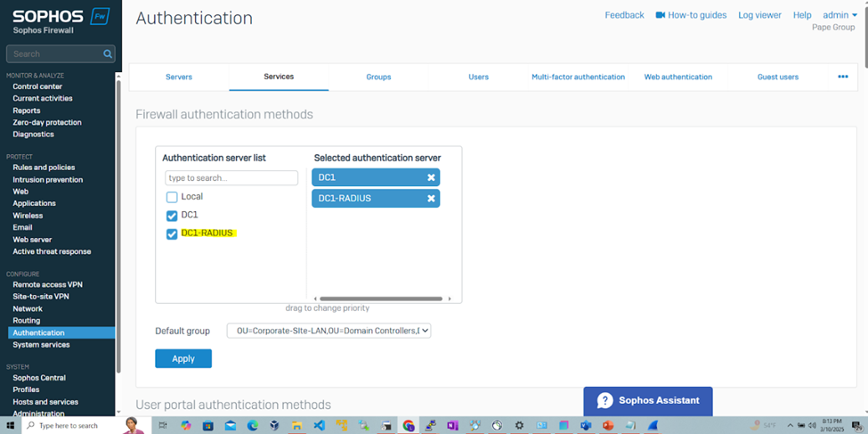This screenshot has width=868, height=434.
Task: Uncheck the DC1-RADIUS server checkbox
Action: point(172,234)
